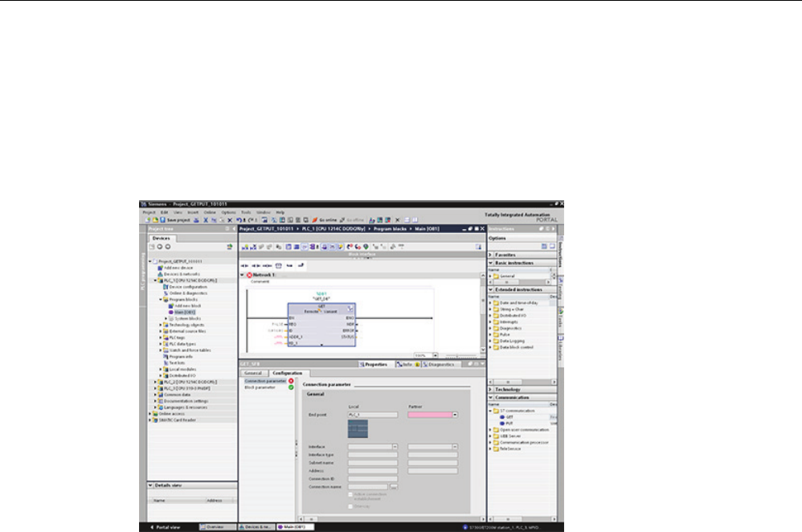The width and height of the screenshot is (802, 532).
Task: Select Block parameter in the configuration list
Action: click(x=260, y=387)
